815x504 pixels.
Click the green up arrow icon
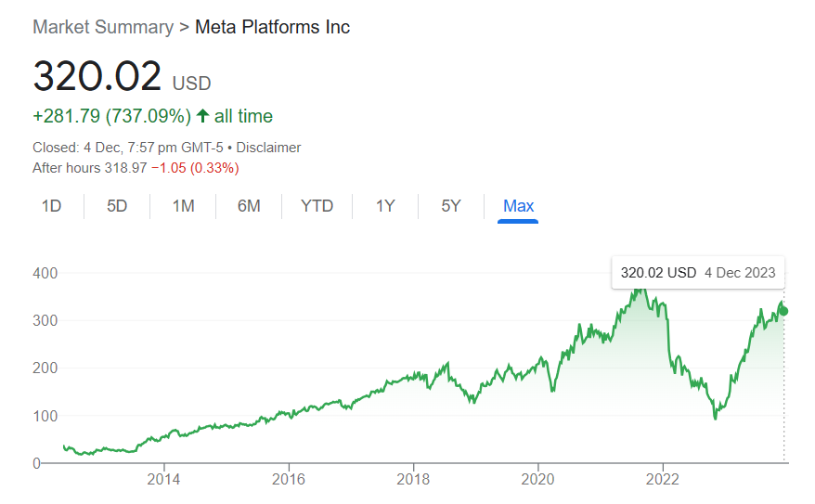tap(202, 116)
